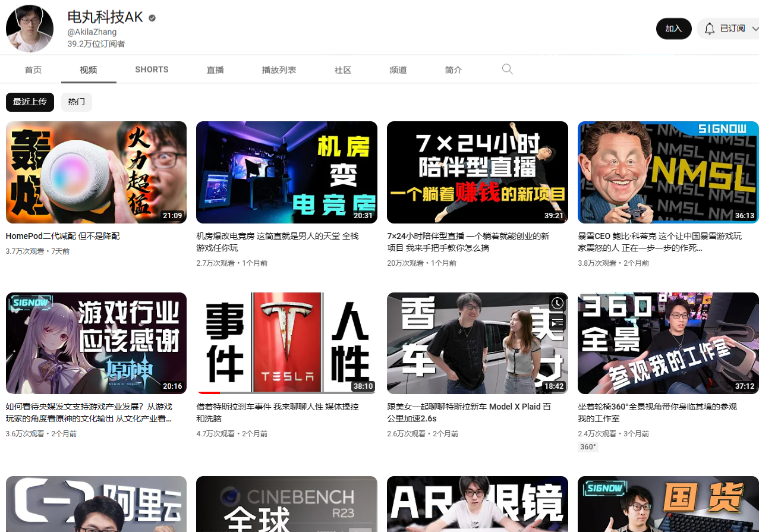Switch to the 频道 tab
The height and width of the screenshot is (532, 759).
click(x=398, y=70)
